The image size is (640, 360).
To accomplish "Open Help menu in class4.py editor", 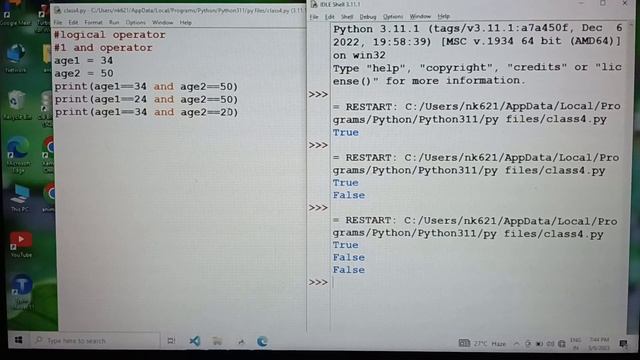I will tap(185, 22).
